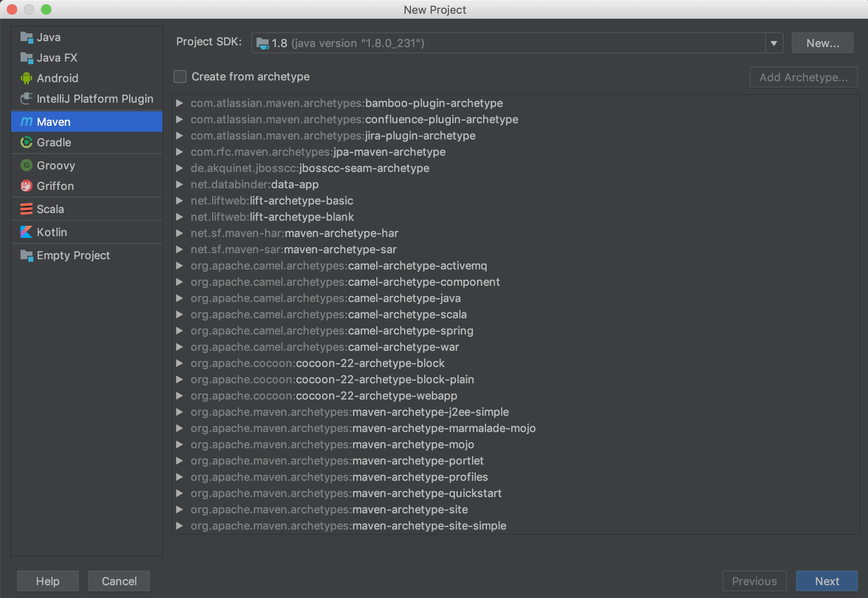Open the Project SDK dropdown arrow
The height and width of the screenshot is (598, 868).
774,43
